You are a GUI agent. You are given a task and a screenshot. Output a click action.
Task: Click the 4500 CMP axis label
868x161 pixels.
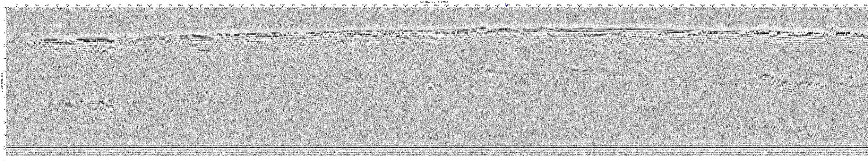coord(467,6)
